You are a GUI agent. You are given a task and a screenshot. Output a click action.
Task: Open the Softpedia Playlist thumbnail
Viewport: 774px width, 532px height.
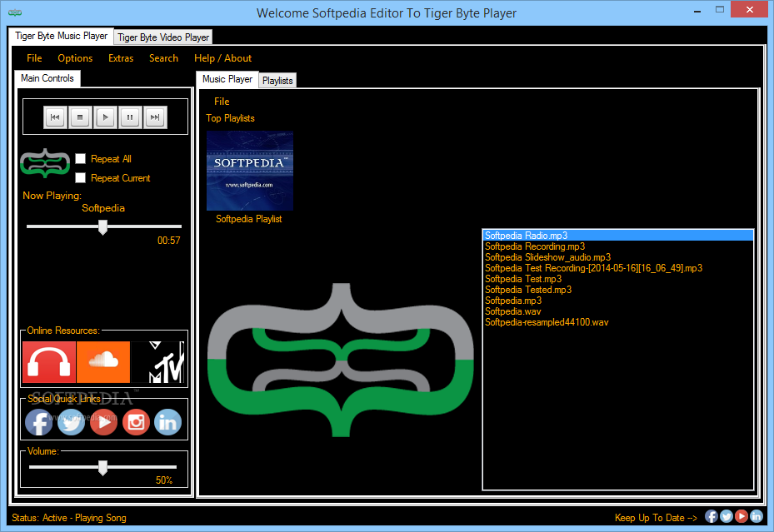250,171
